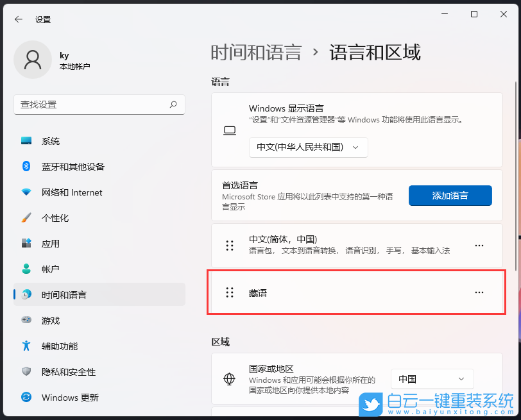Click the globe icon beside 国家或地区

click(229, 379)
